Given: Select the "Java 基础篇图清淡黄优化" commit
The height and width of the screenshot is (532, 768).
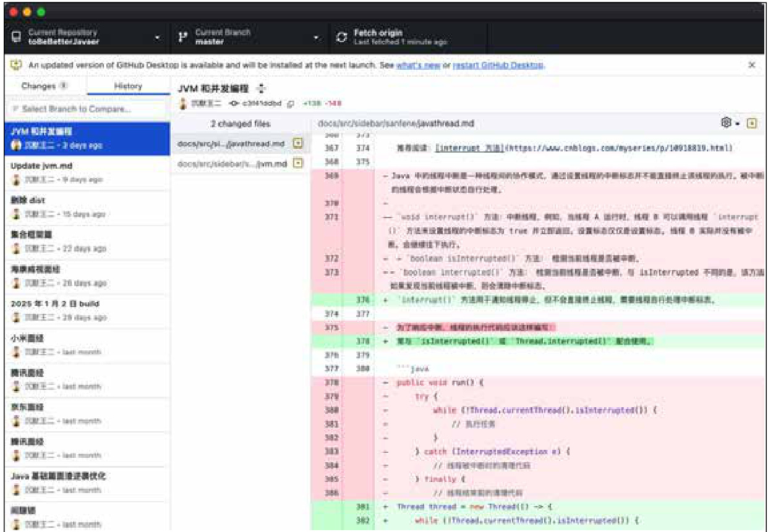Looking at the screenshot, I should [87, 483].
